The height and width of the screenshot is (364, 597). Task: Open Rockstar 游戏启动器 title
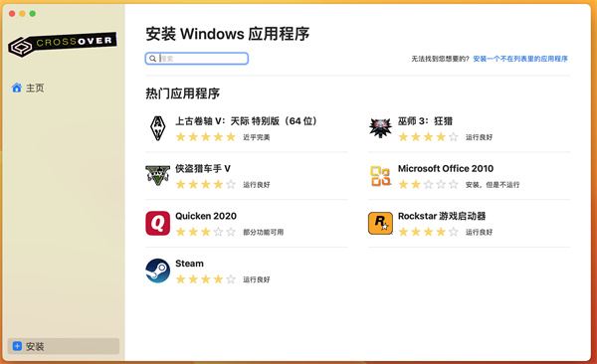[x=442, y=216]
